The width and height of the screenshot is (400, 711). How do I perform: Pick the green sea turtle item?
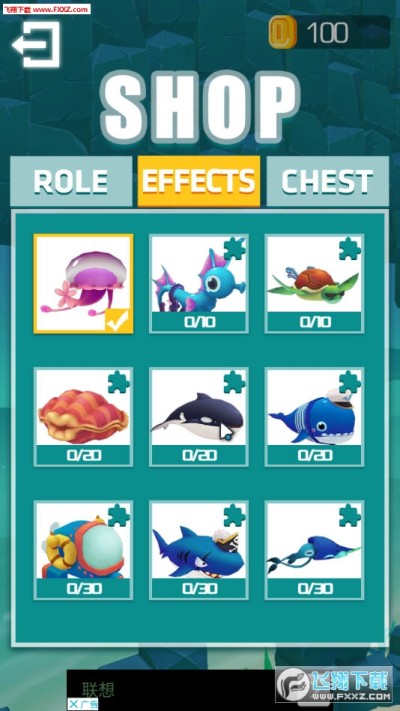click(x=315, y=284)
